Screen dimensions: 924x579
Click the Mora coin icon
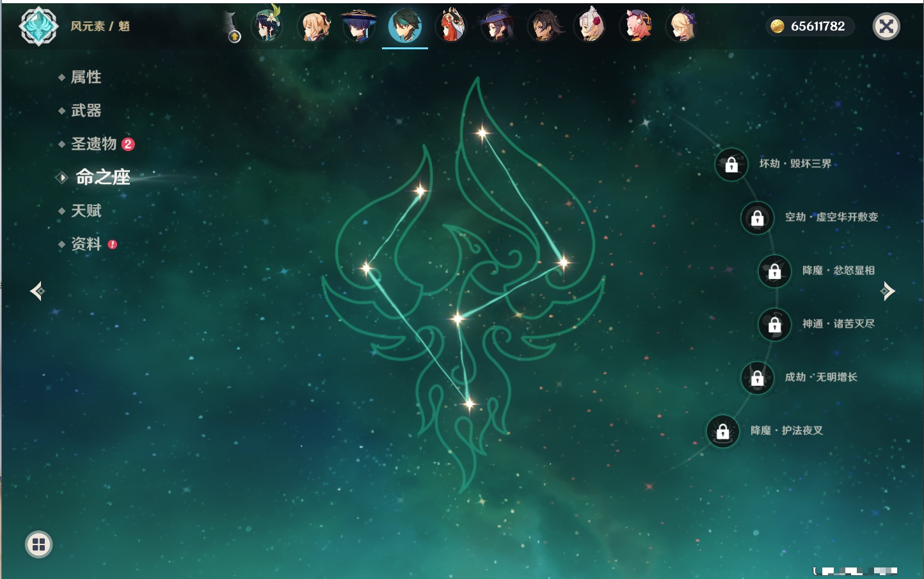pyautogui.click(x=777, y=26)
